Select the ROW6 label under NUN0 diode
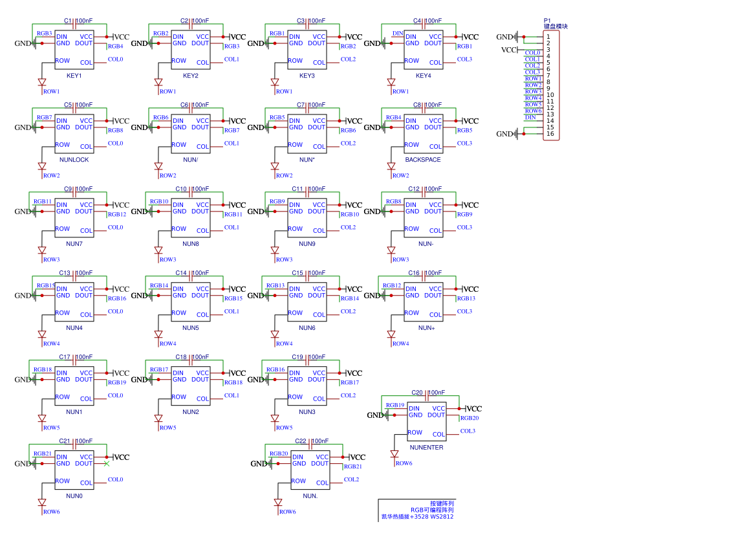Image resolution: width=756 pixels, height=535 pixels. click(x=51, y=512)
